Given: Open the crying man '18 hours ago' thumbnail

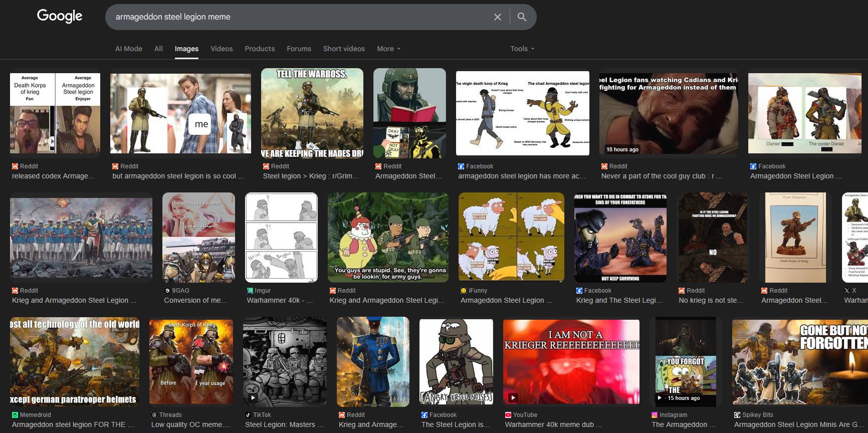Looking at the screenshot, I should tap(669, 113).
